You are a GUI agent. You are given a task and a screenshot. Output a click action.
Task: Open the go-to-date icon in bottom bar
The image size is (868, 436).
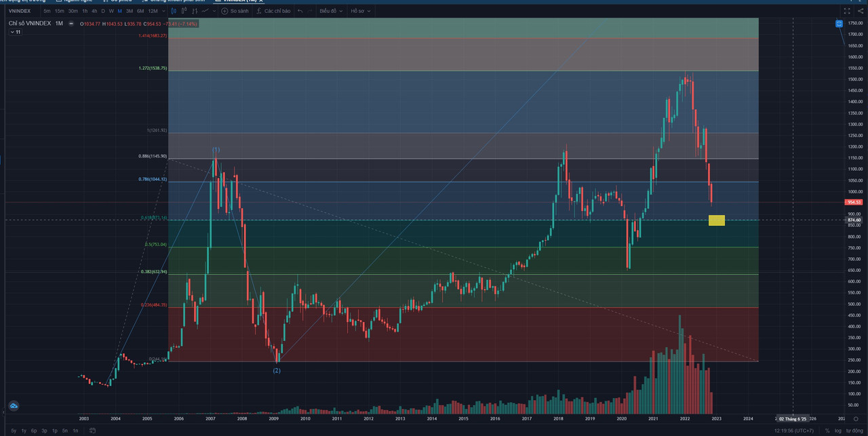[93, 431]
